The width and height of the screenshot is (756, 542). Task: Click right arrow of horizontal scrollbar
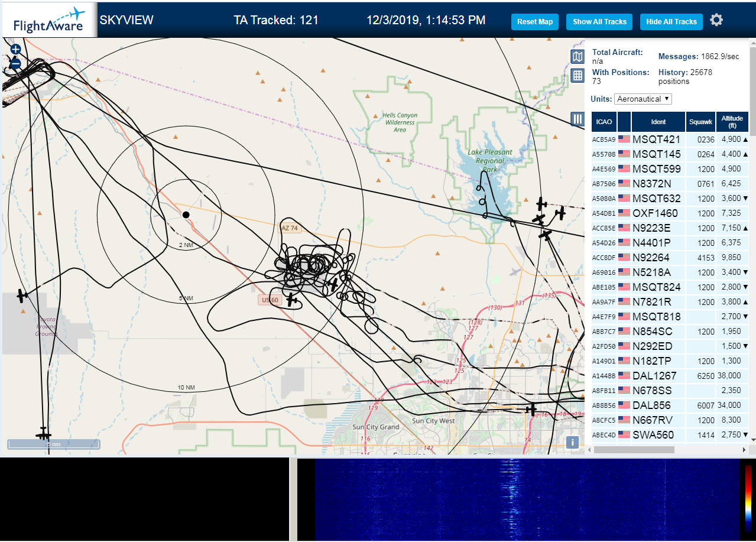(744, 450)
